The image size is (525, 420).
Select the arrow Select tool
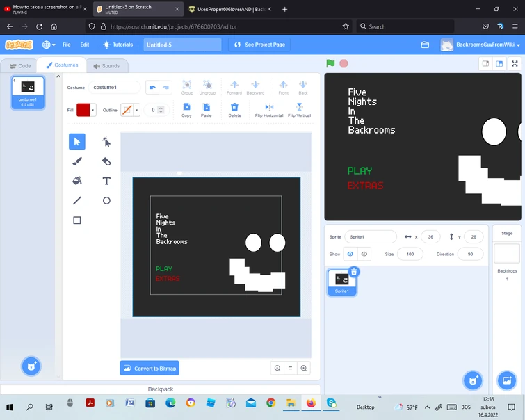[x=77, y=142]
